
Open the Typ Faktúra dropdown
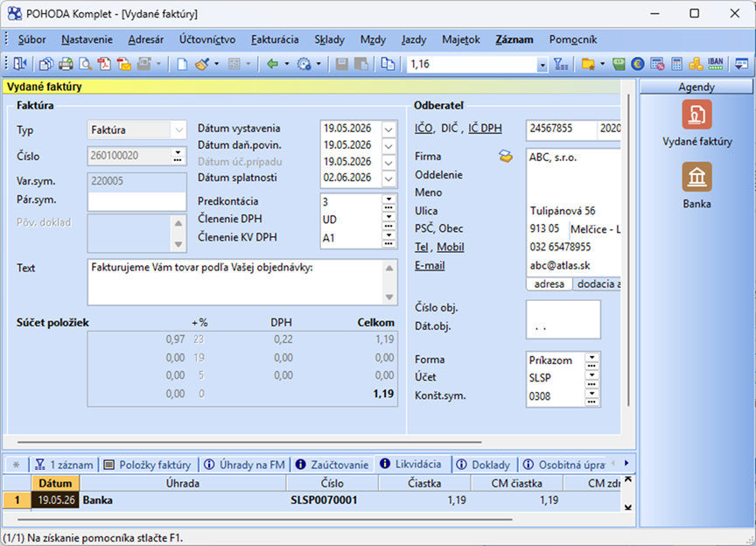(178, 129)
